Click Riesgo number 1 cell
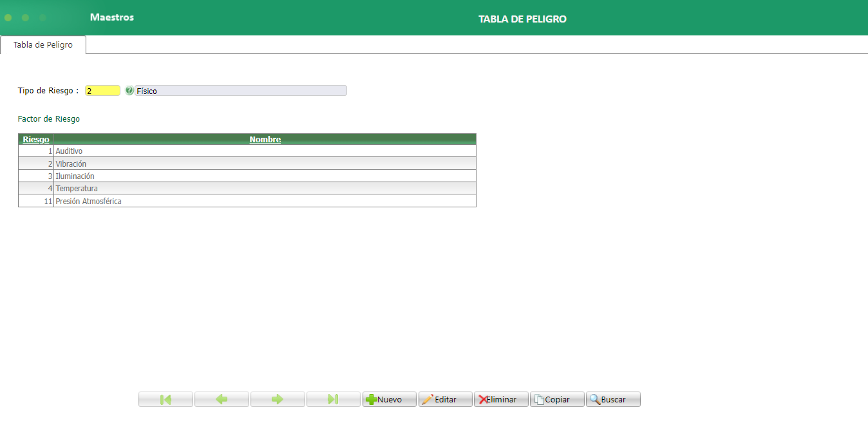The width and height of the screenshot is (868, 423). 36,151
